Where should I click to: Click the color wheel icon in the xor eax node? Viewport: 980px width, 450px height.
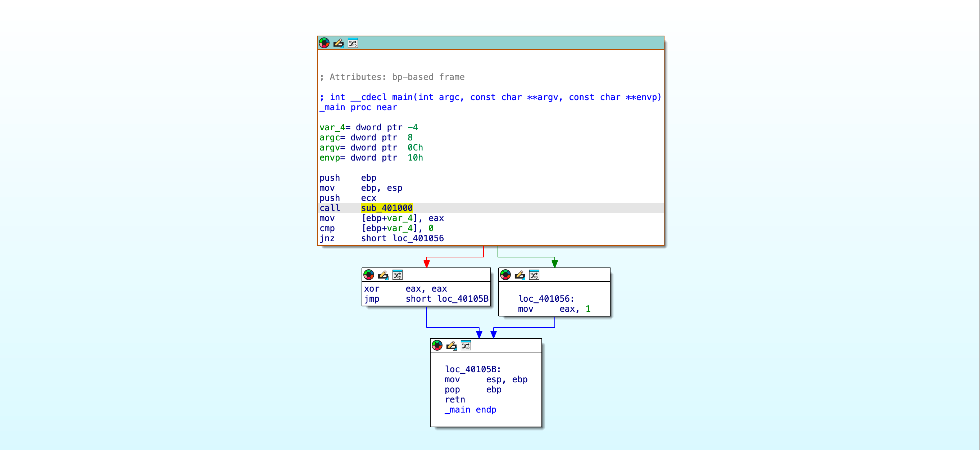pyautogui.click(x=369, y=275)
